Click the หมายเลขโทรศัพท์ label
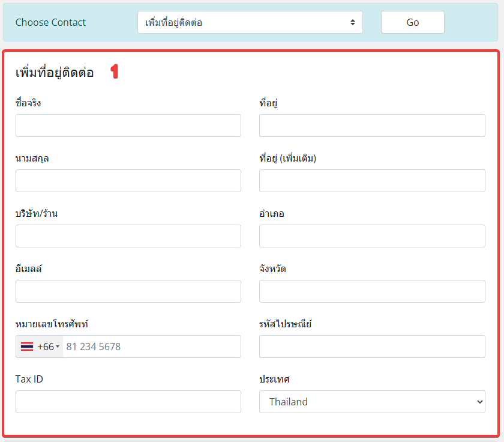504x442 pixels. (52, 324)
